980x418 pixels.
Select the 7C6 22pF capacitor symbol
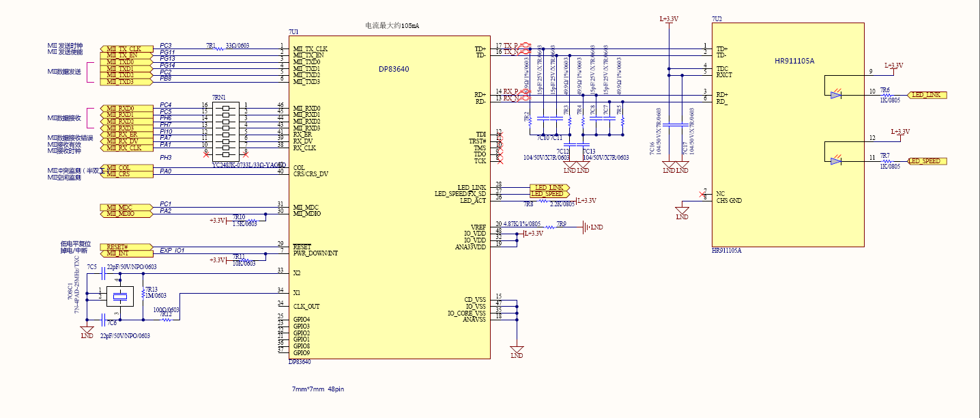point(102,320)
